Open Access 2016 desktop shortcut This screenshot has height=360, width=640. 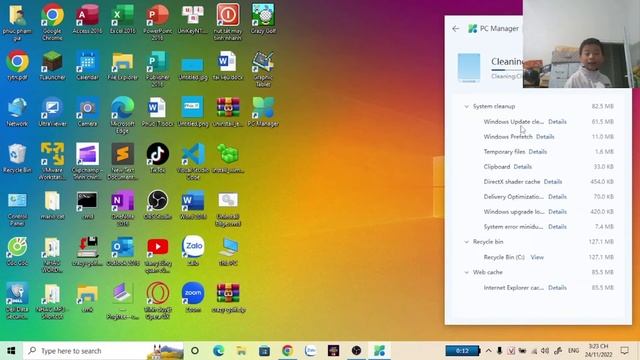pos(87,19)
